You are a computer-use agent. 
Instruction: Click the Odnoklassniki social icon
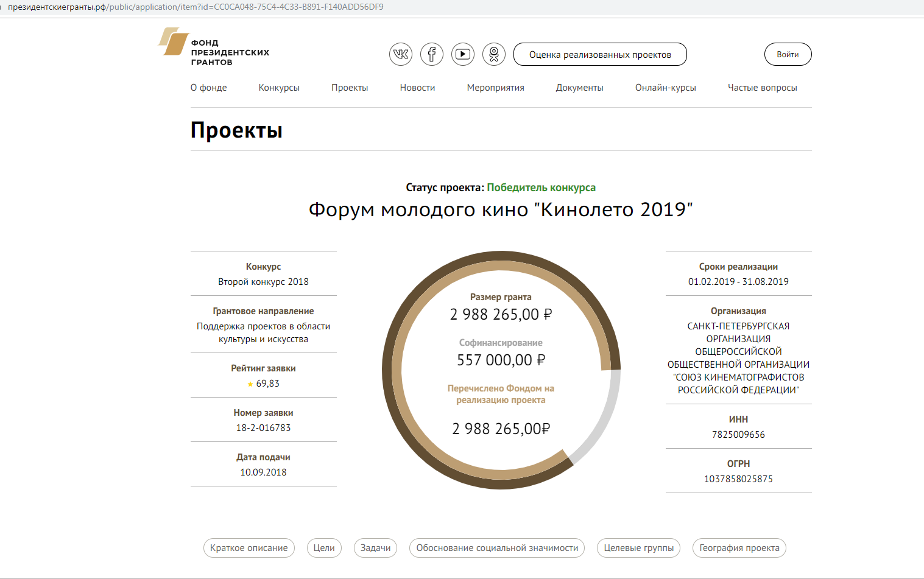pyautogui.click(x=494, y=54)
